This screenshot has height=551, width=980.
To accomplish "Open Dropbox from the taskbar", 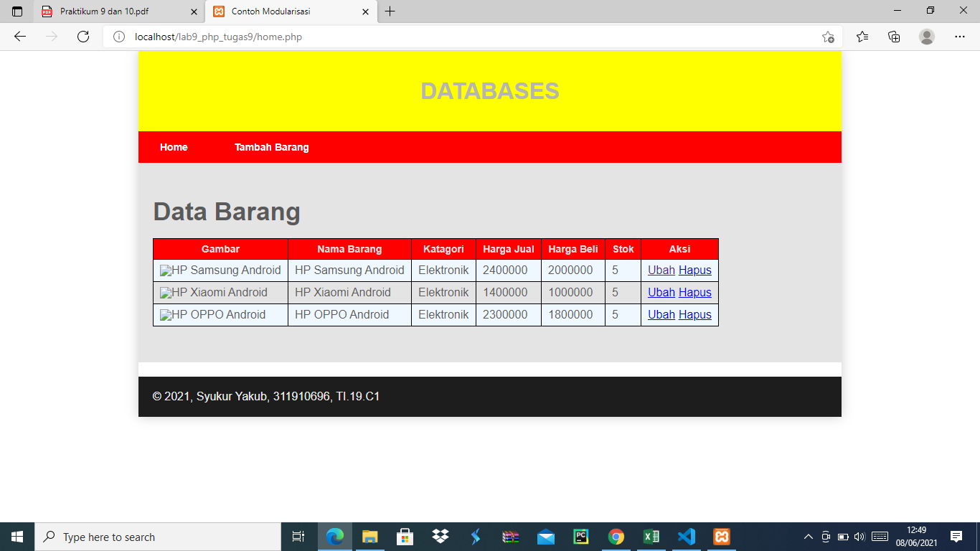I will click(x=440, y=537).
